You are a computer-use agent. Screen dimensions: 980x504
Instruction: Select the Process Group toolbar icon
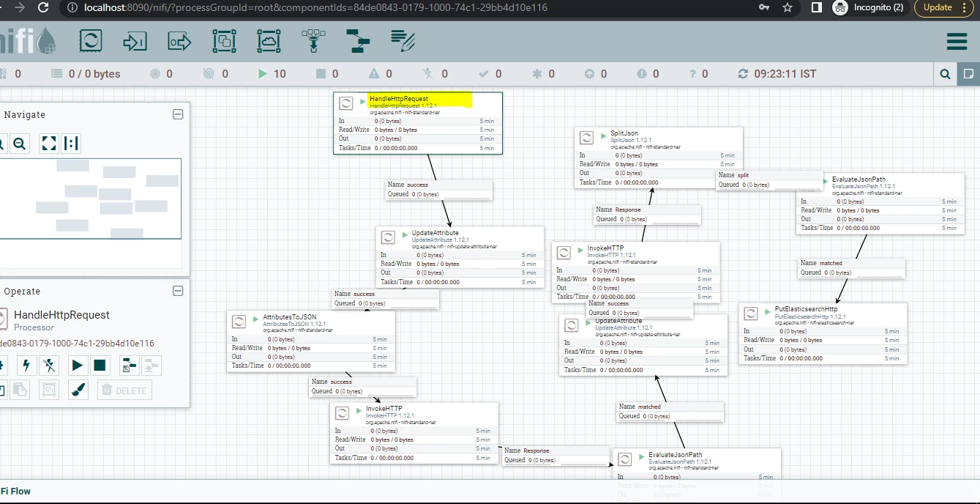[x=224, y=41]
